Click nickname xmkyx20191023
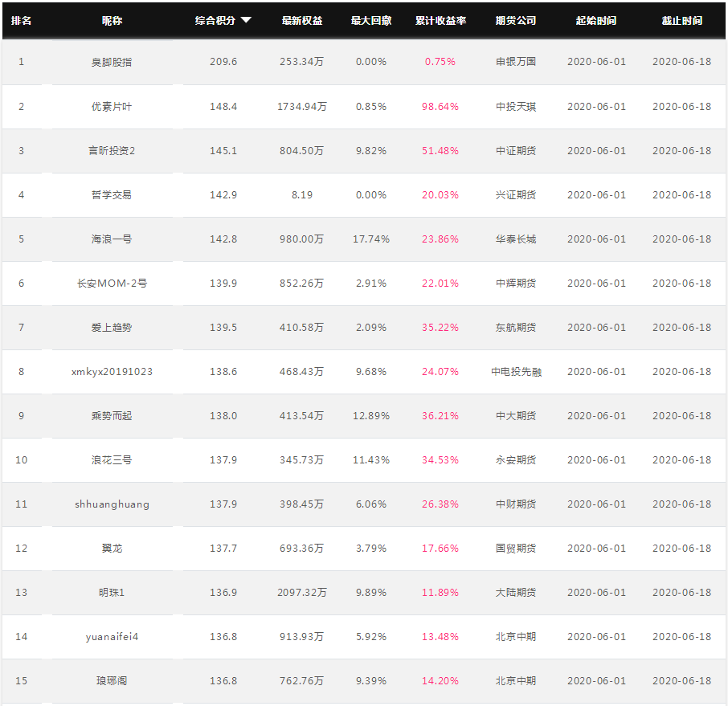The height and width of the screenshot is (706, 728). tap(112, 372)
